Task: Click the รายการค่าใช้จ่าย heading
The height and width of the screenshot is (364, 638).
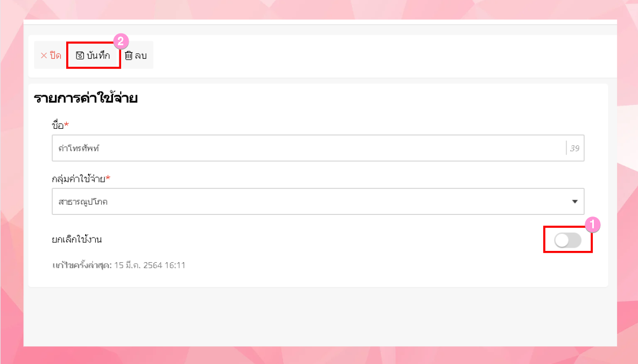Action: tap(86, 99)
